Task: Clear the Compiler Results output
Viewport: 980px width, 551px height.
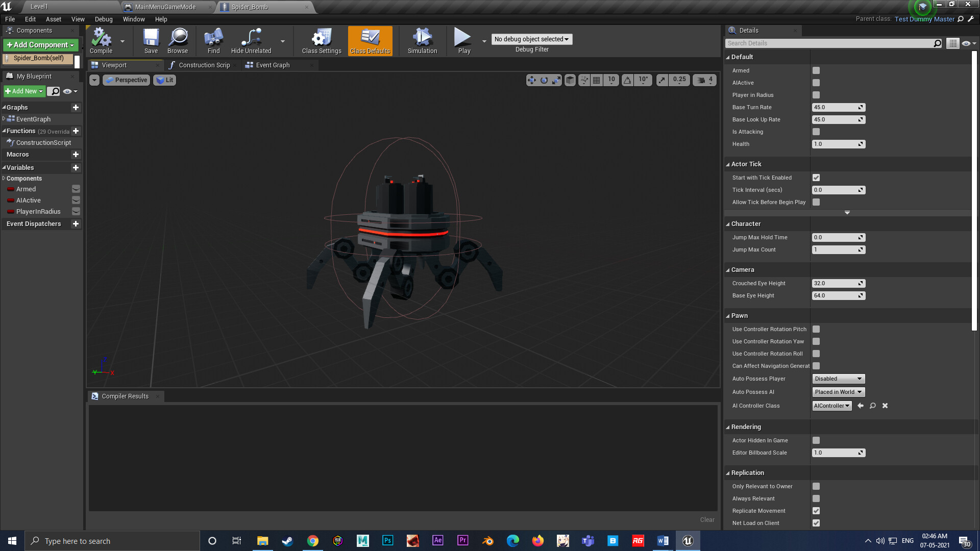Action: [707, 519]
